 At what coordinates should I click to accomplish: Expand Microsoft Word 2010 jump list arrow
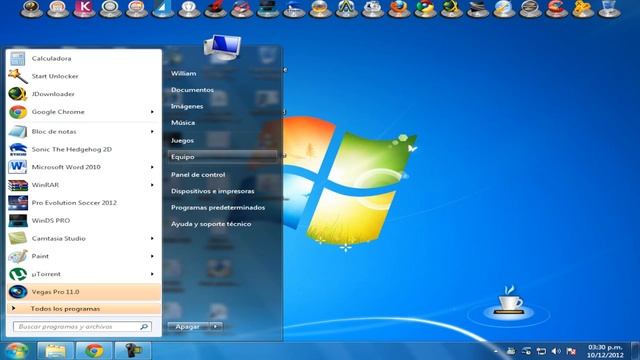click(152, 167)
